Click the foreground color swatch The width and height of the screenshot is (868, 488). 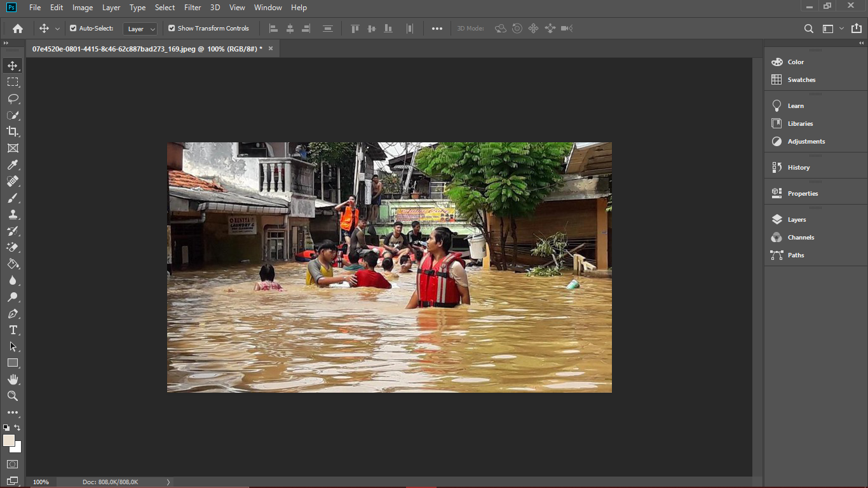click(9, 440)
